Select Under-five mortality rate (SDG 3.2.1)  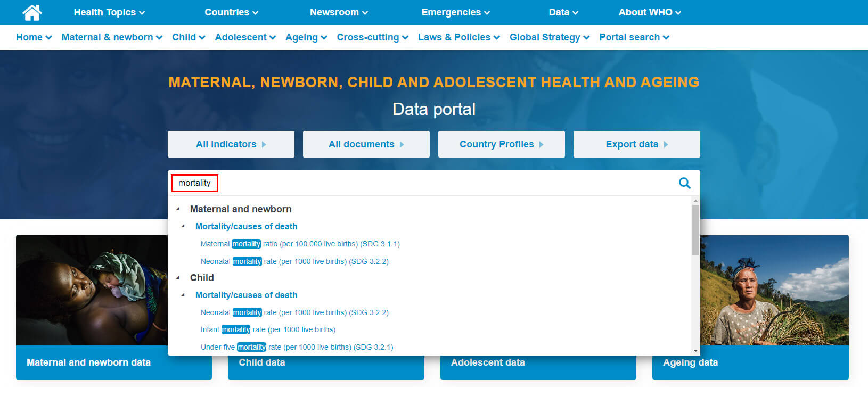pyautogui.click(x=297, y=347)
